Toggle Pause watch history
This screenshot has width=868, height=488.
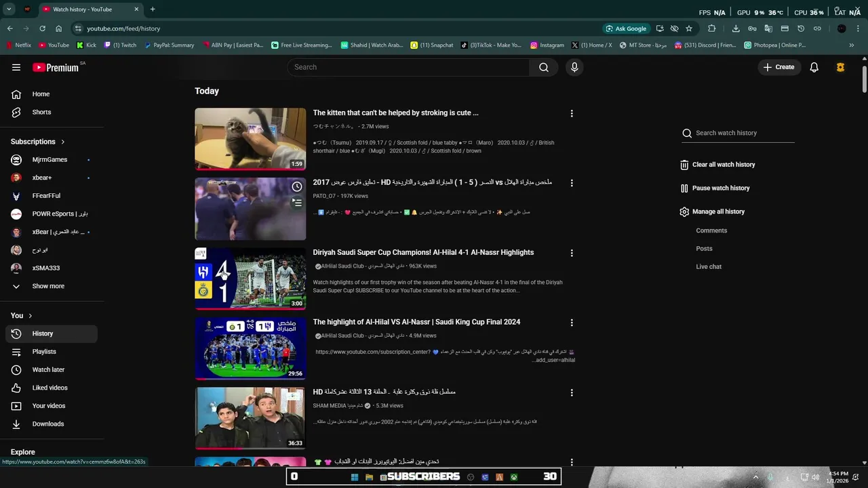(715, 188)
